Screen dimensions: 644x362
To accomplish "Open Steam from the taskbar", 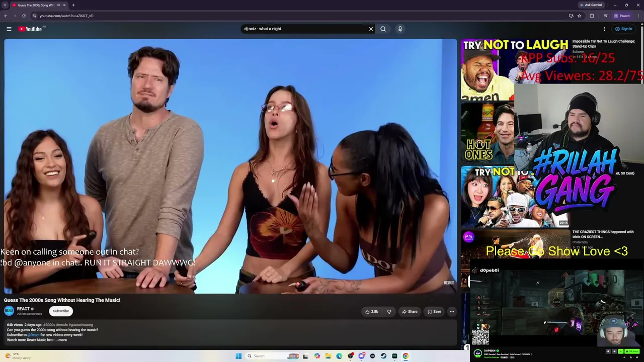I will [x=383, y=356].
